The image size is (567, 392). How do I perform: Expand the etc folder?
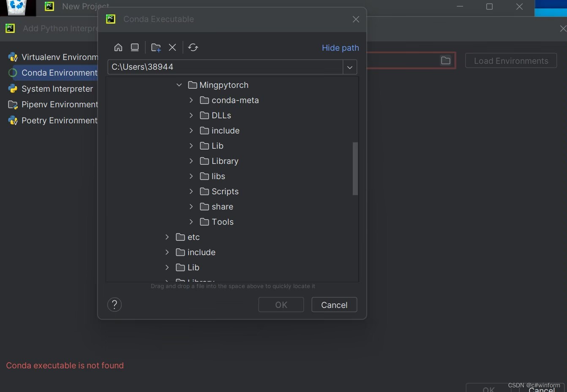click(x=167, y=237)
